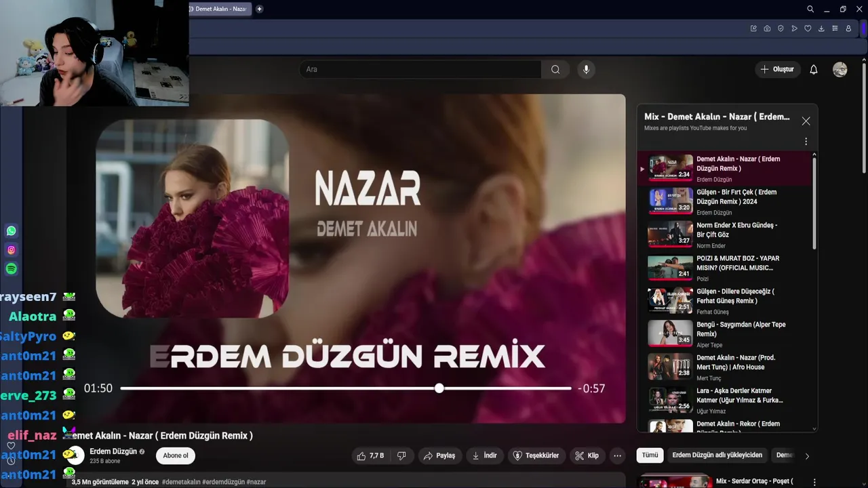Click the Mix playlist title header

[717, 117]
